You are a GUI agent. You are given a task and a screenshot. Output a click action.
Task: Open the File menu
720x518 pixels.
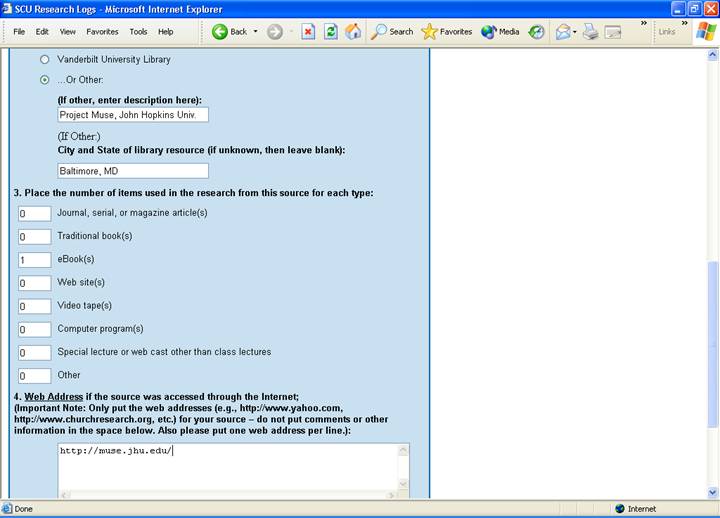tap(19, 32)
